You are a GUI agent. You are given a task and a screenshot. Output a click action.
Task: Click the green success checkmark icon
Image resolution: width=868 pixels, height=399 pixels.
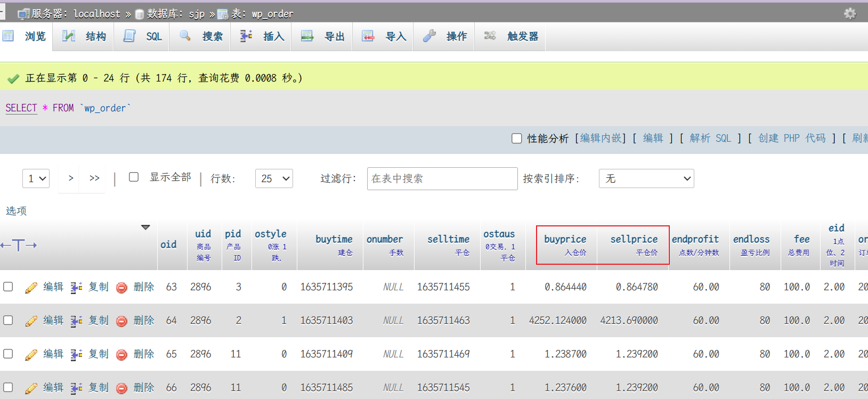13,79
